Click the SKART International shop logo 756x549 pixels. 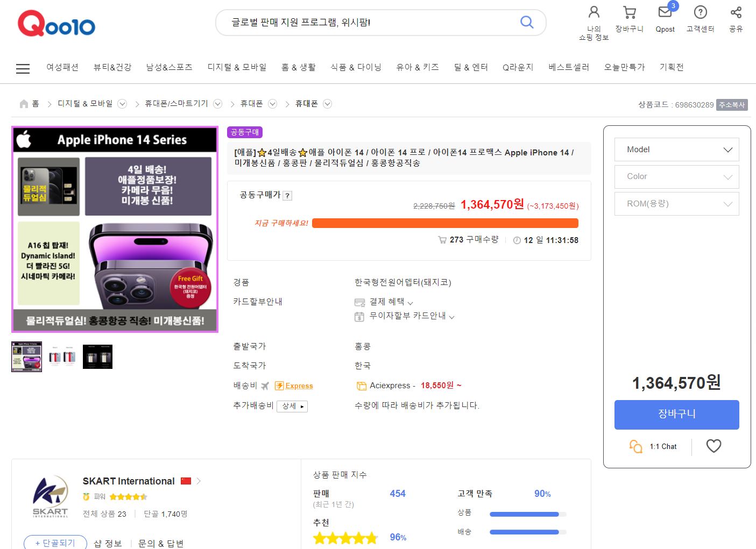click(51, 496)
